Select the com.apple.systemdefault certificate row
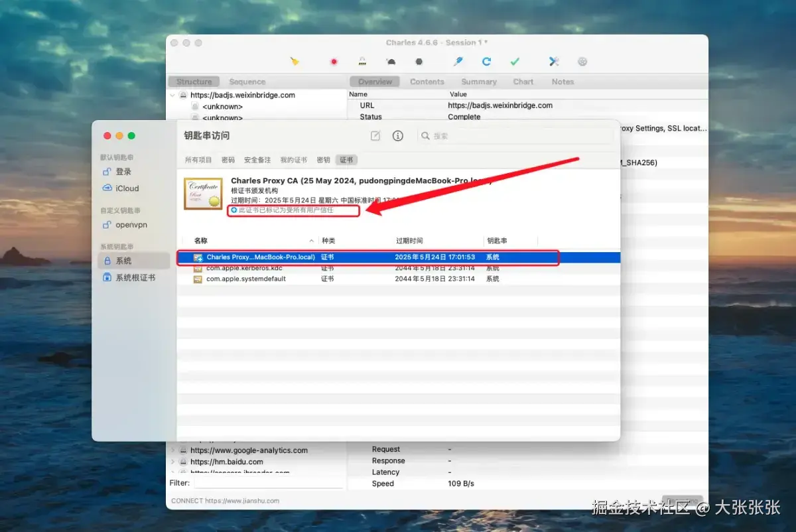This screenshot has height=532, width=796. pos(399,279)
